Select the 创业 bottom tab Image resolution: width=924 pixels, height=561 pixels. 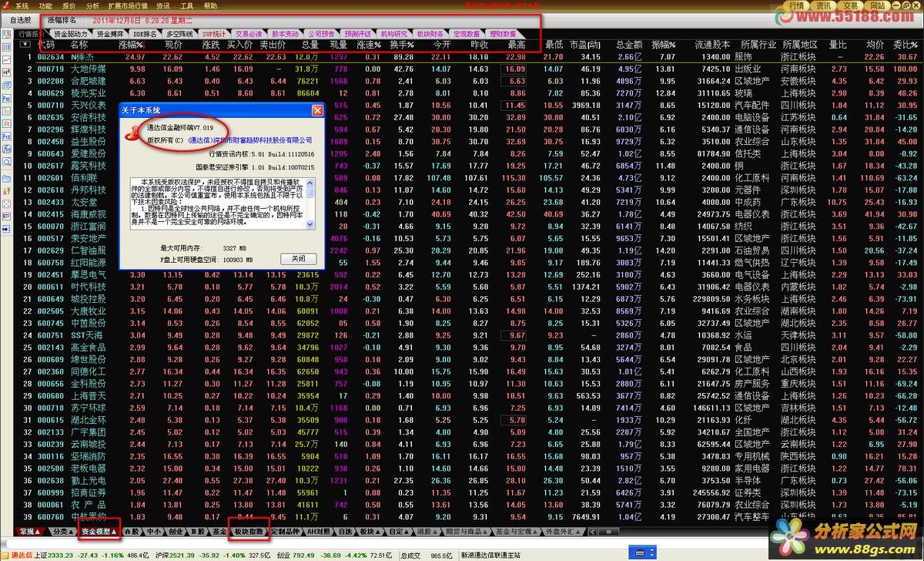click(176, 532)
